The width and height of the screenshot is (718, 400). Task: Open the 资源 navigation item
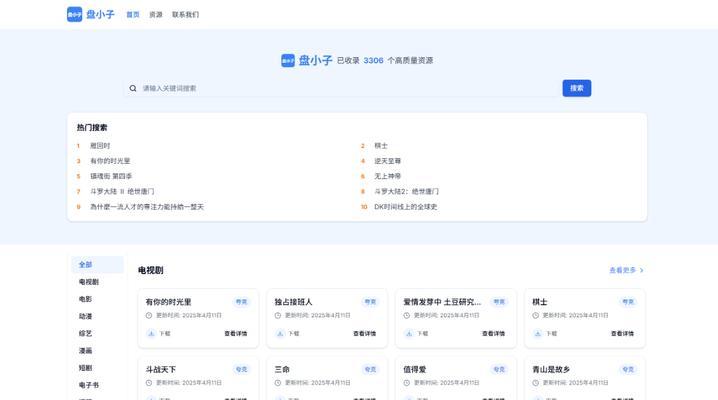156,15
